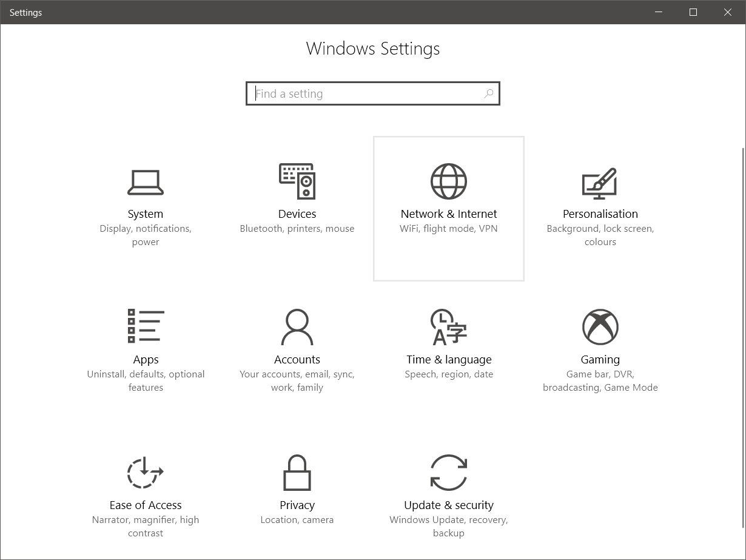Open the Ease of Access dashed-circle icon
Image resolution: width=746 pixels, height=560 pixels.
pos(146,473)
